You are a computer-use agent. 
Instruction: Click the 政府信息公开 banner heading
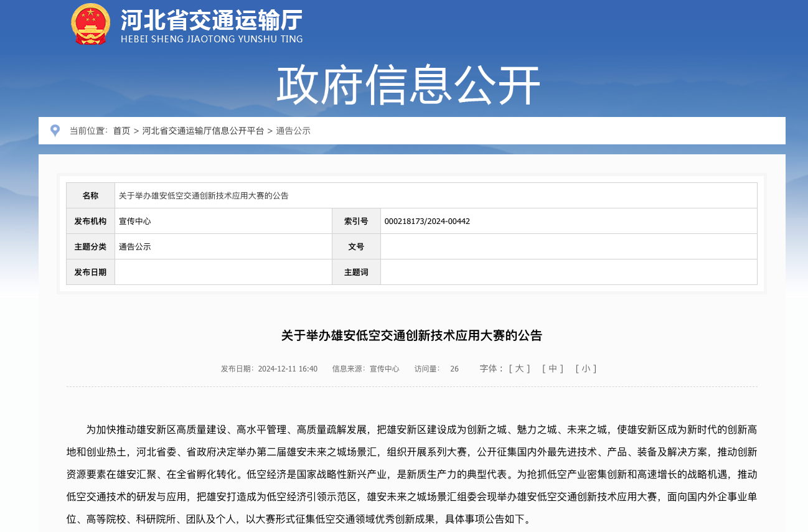(408, 85)
